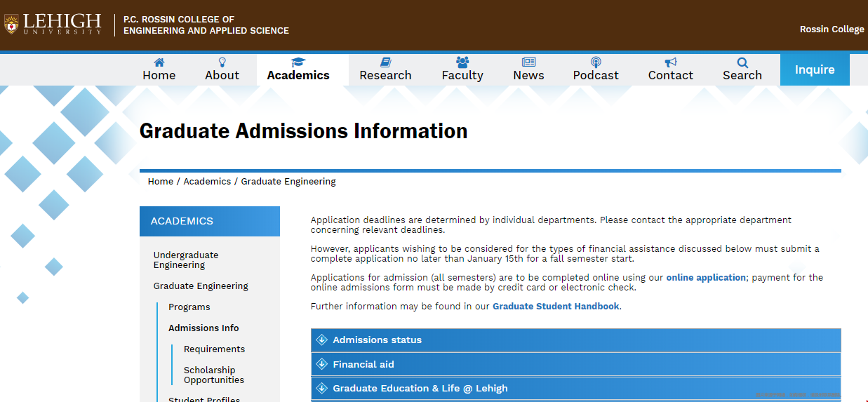Viewport: 868px width, 402px height.
Task: Open the Home menu item
Action: pyautogui.click(x=159, y=75)
